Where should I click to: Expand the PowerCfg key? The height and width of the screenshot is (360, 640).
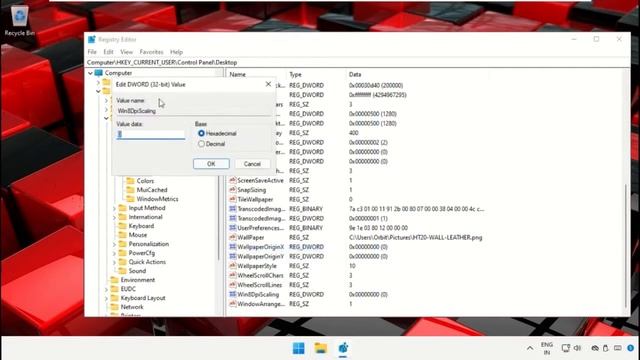pos(114,253)
